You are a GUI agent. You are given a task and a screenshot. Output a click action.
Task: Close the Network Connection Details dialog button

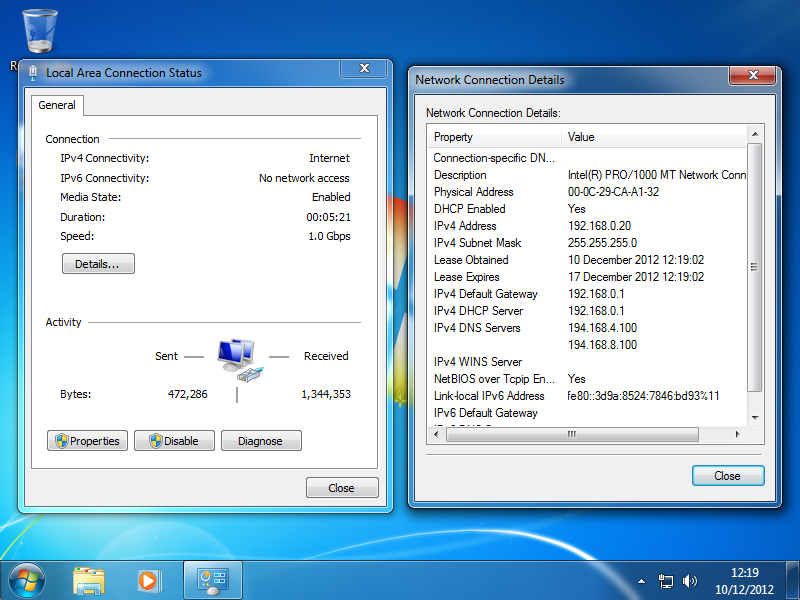pyautogui.click(x=727, y=476)
